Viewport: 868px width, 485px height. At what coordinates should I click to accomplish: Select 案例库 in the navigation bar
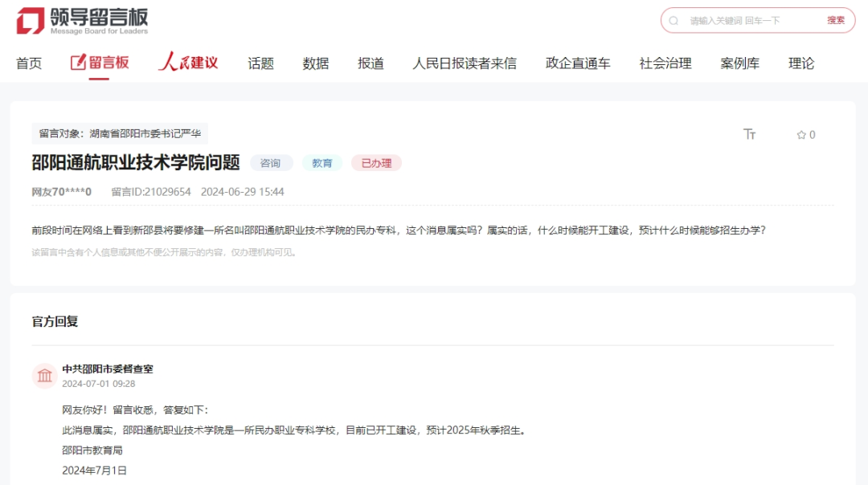coord(739,63)
